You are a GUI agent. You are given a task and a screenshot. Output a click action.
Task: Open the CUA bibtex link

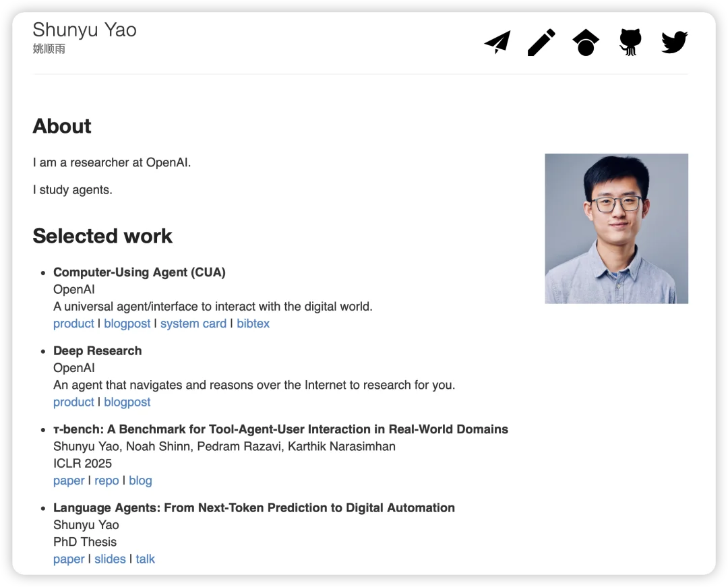(x=253, y=323)
